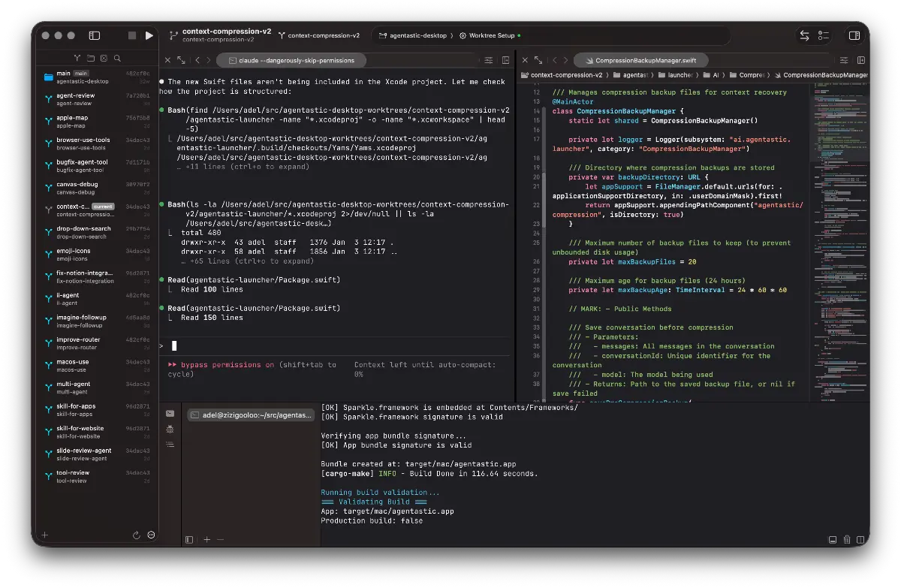Toggle the left sidebar with the panel icon
The image size is (901, 588).
tap(94, 35)
